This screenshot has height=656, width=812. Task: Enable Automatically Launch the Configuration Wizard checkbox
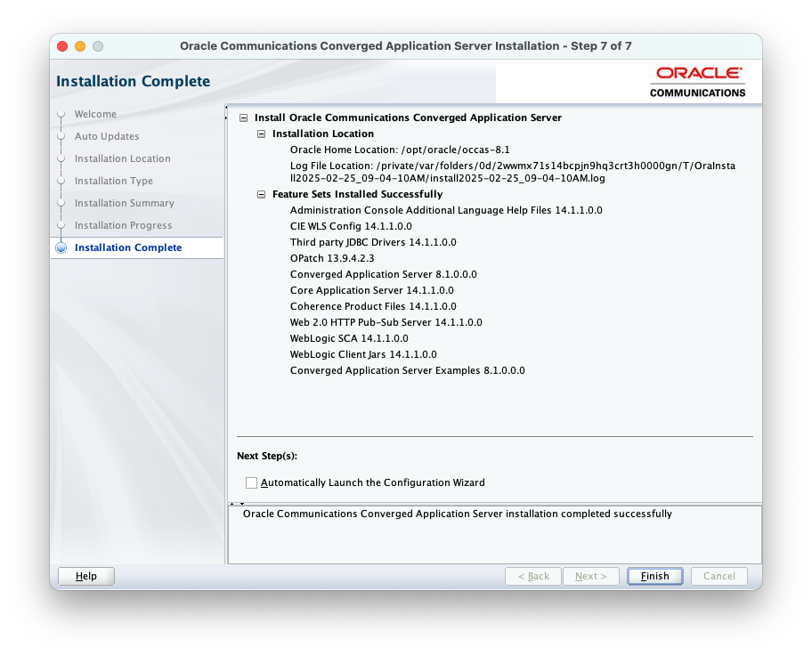point(251,482)
